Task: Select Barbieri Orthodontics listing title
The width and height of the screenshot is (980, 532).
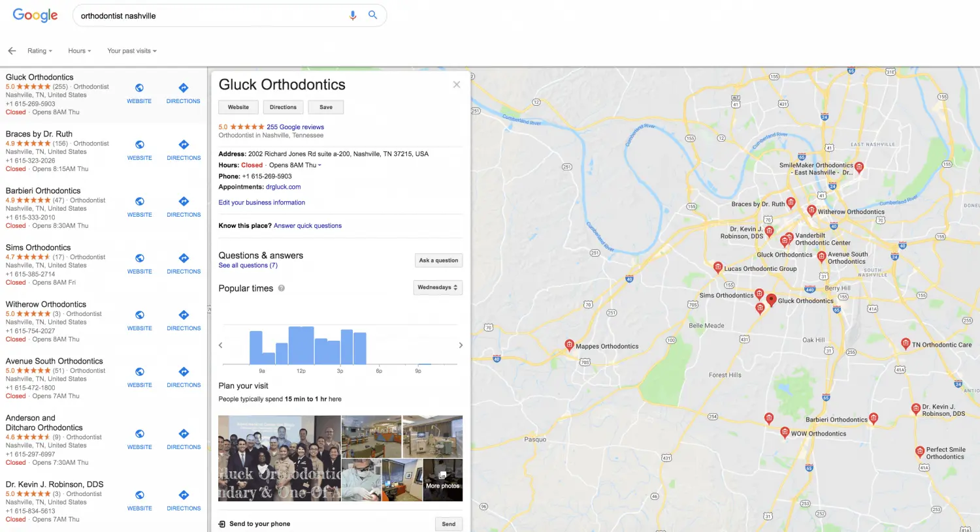Action: 43,191
